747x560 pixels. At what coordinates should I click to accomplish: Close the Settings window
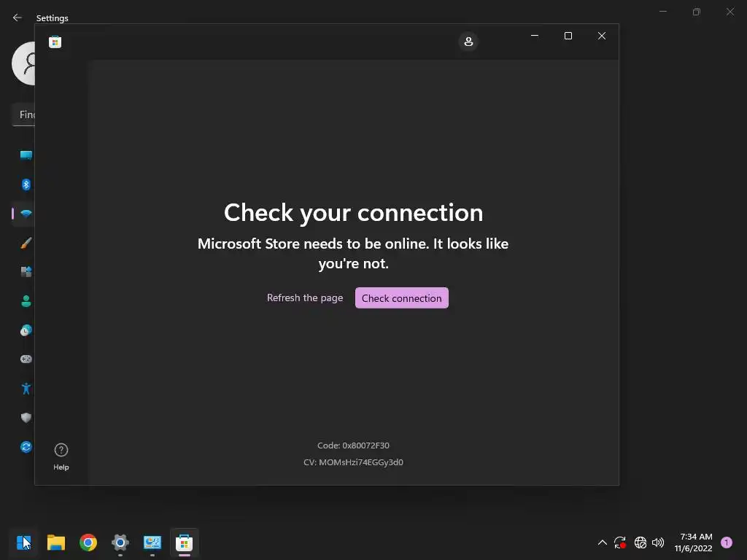point(729,12)
